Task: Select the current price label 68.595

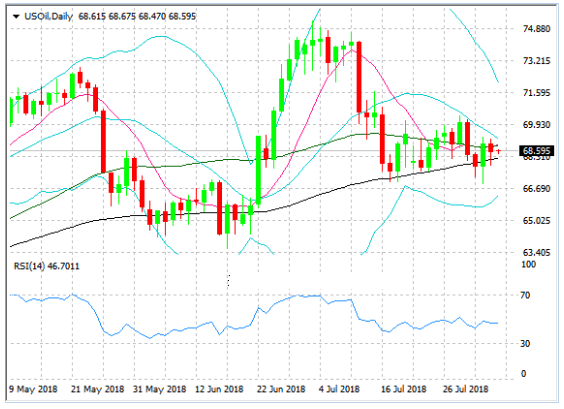Action: (x=536, y=151)
